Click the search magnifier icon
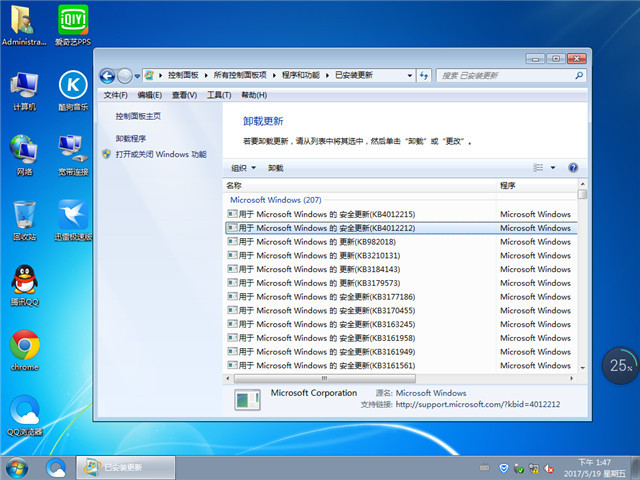 (579, 76)
